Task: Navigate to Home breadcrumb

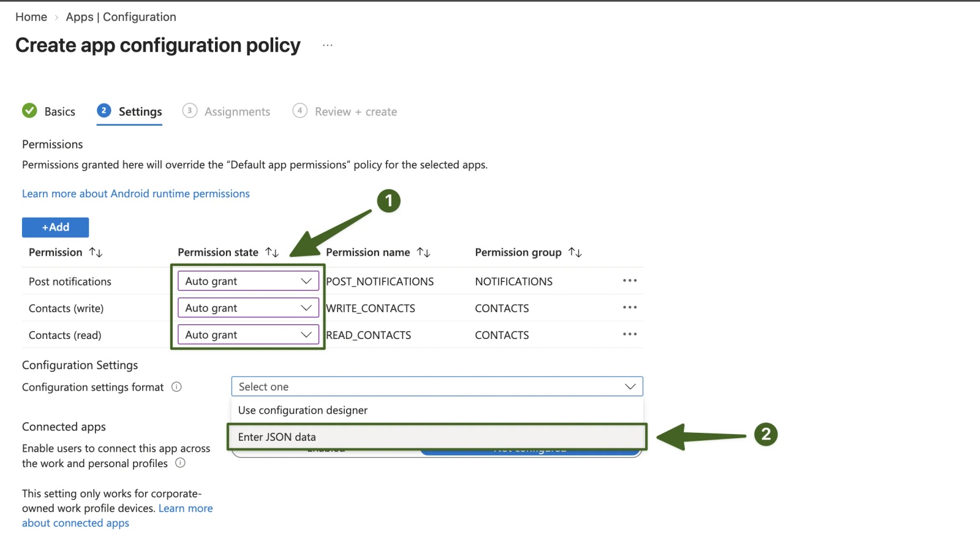Action: point(31,17)
